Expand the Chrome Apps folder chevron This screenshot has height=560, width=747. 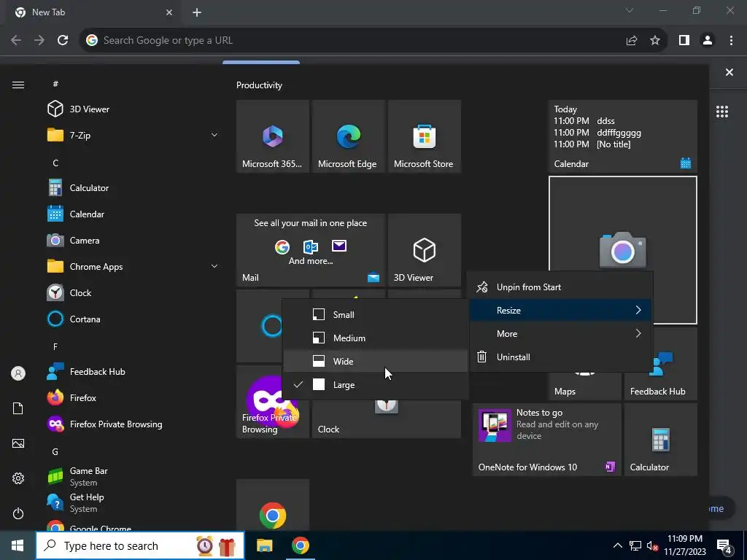coord(214,267)
